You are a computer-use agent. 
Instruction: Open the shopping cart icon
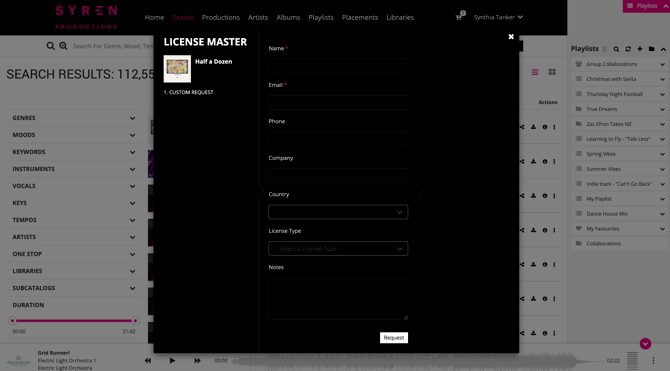pyautogui.click(x=458, y=18)
